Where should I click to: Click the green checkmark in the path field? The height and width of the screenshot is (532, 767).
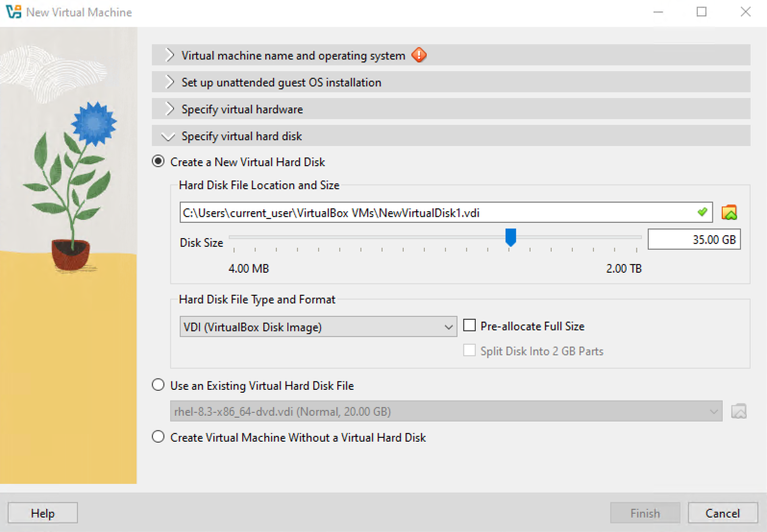click(703, 212)
